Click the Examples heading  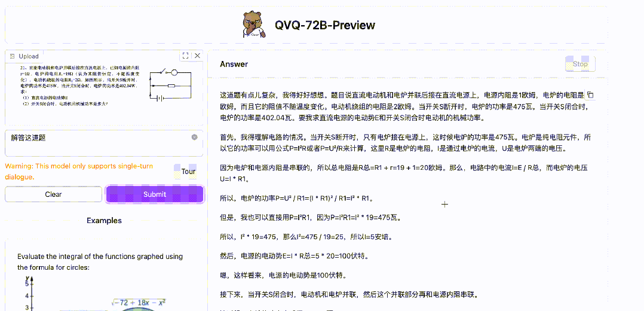click(x=104, y=221)
